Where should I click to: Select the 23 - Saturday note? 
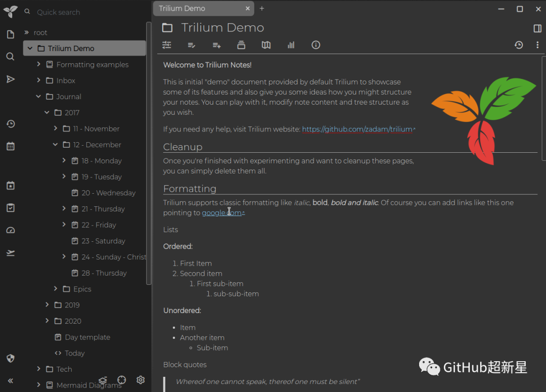point(103,241)
